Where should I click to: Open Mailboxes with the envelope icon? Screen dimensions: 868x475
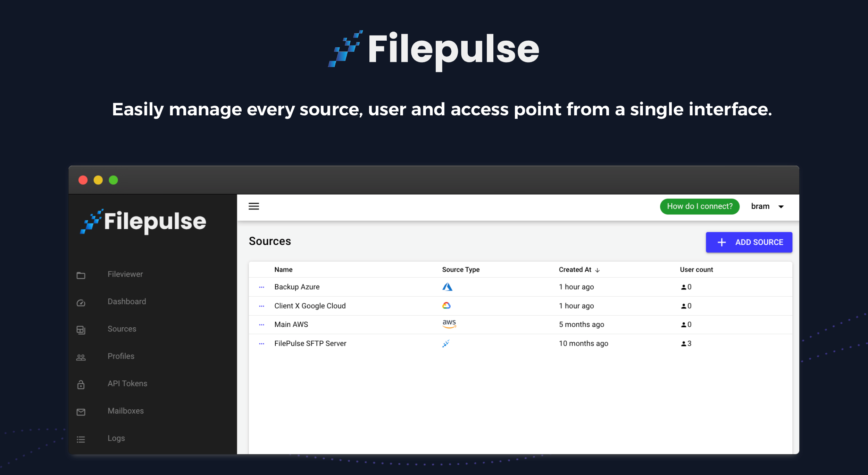tap(81, 412)
